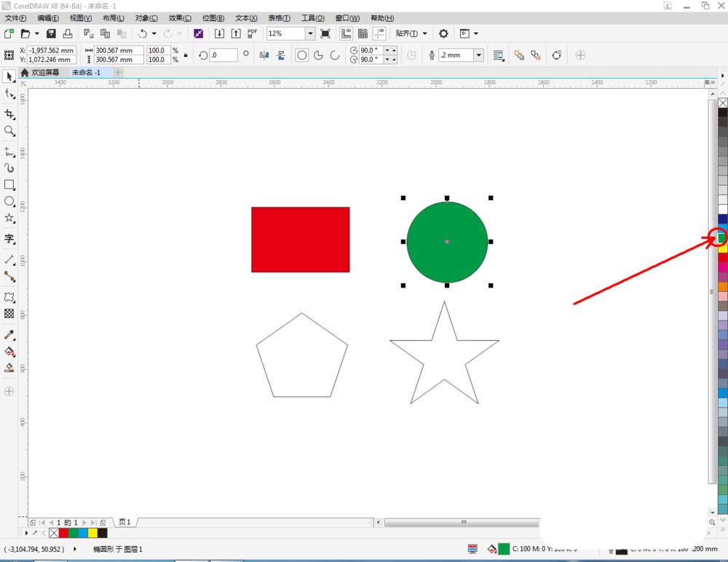Screen dimensions: 728x562
Task: Export the document as PDF
Action: (x=251, y=33)
